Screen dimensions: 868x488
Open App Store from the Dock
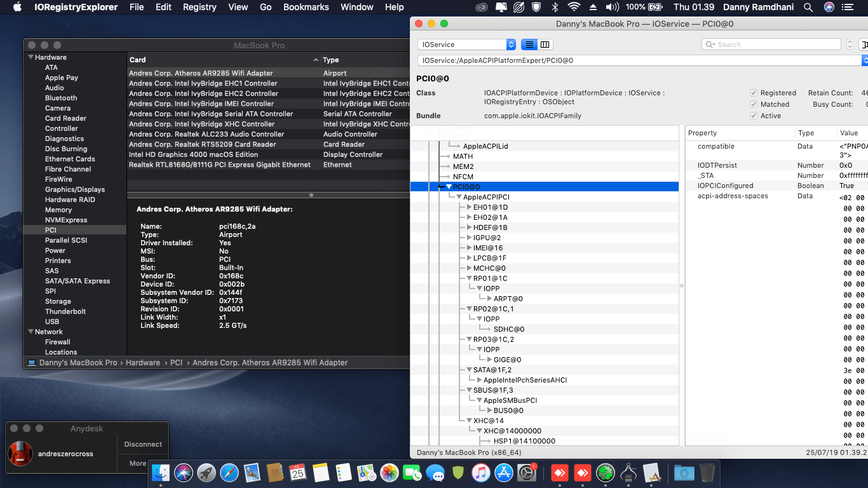[x=504, y=472]
